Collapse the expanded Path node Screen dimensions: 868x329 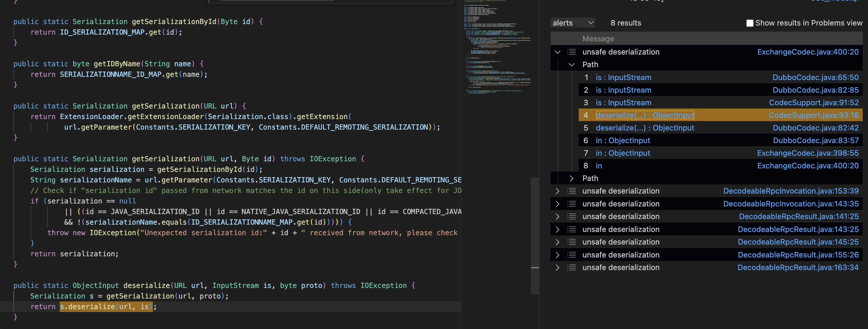571,65
